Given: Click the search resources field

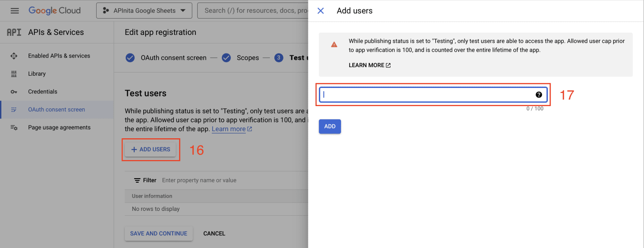Looking at the screenshot, I should tap(253, 10).
